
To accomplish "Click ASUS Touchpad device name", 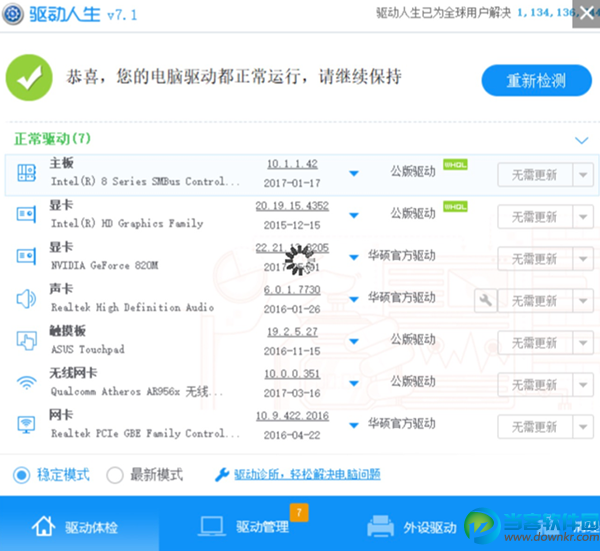I will pos(88,349).
